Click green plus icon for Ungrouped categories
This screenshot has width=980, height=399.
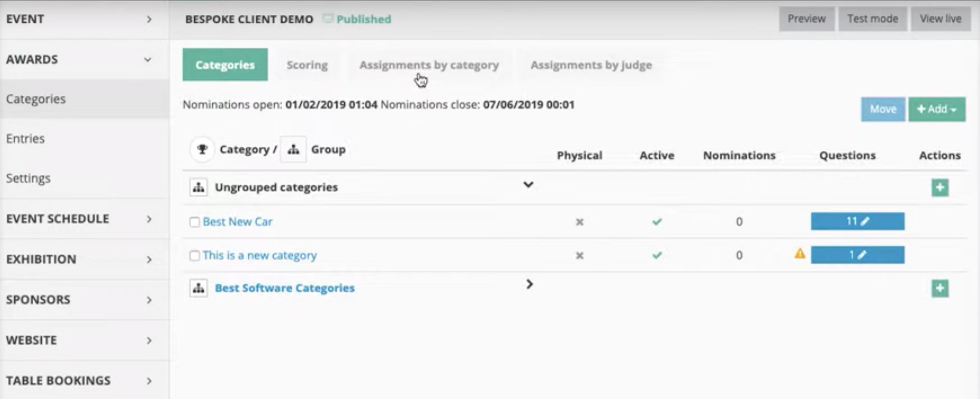tap(940, 187)
